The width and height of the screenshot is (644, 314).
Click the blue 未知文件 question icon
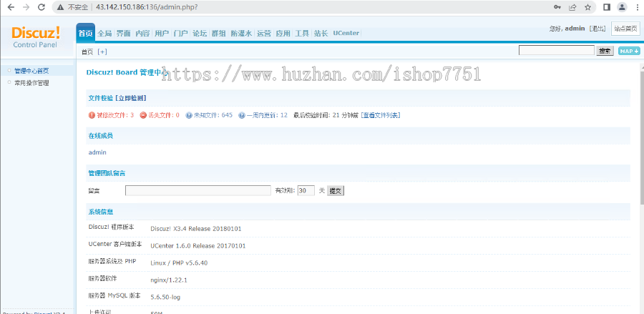(189, 115)
